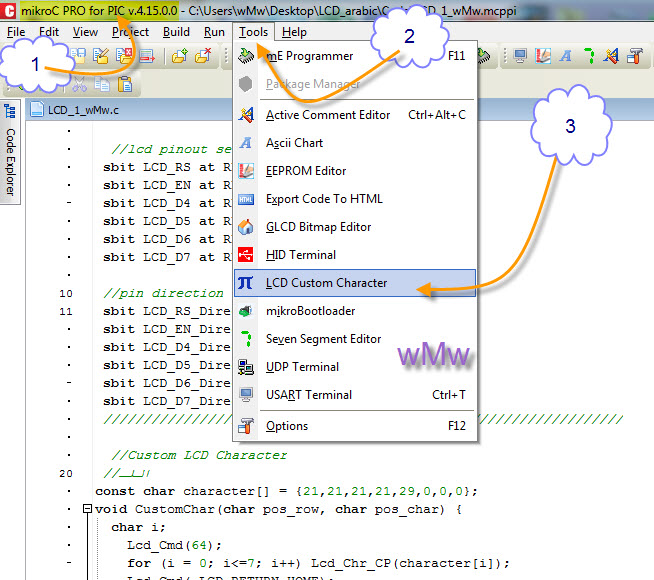Viewport: 654px width, 580px height.
Task: Open the Code Explorer side panel
Action: [x=10, y=153]
